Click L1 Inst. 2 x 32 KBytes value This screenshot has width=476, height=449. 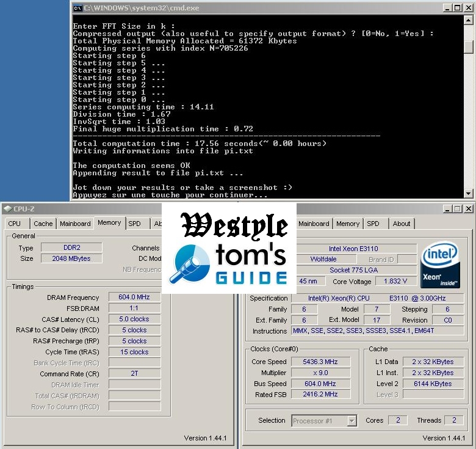coord(433,373)
